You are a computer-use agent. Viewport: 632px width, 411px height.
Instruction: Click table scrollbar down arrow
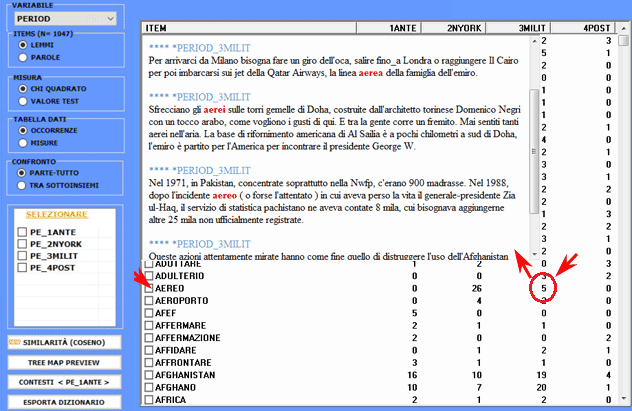click(624, 399)
